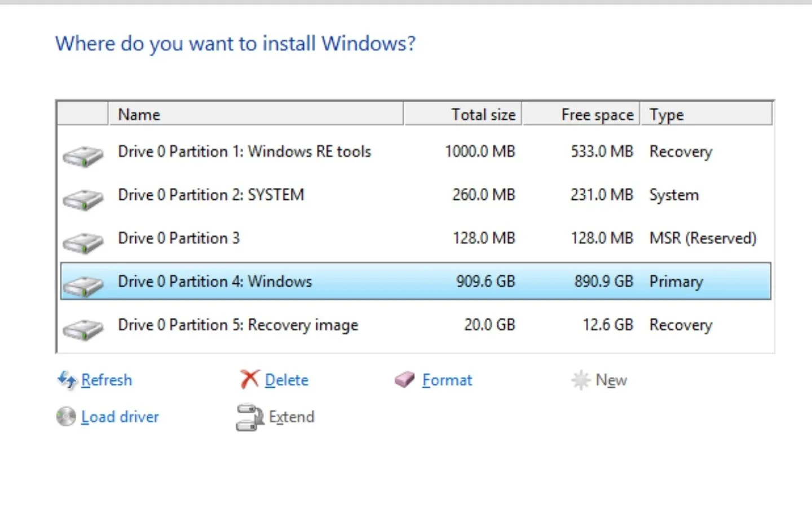Click the red X Delete icon
The width and height of the screenshot is (812, 508).
pos(248,379)
